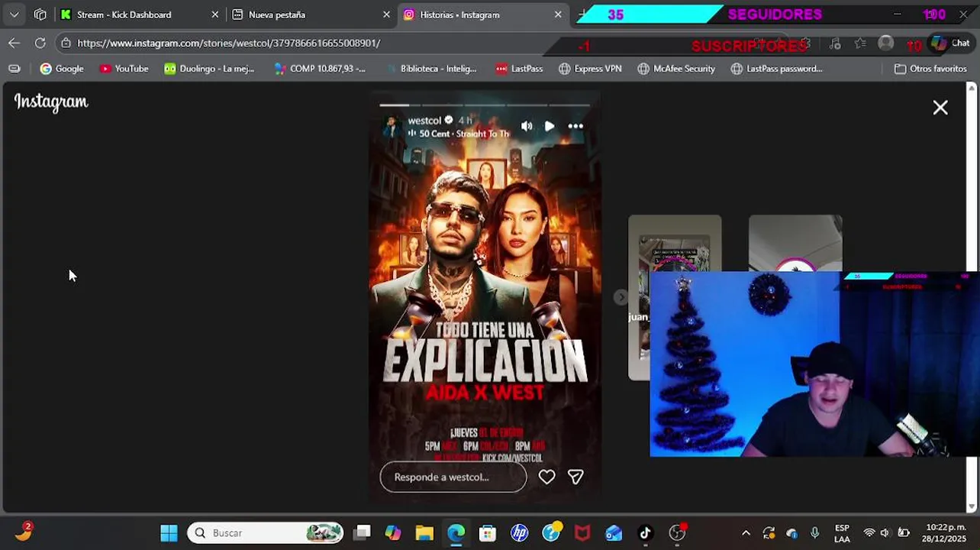980x550 pixels.
Task: Share the story via paper plane icon
Action: click(x=575, y=477)
